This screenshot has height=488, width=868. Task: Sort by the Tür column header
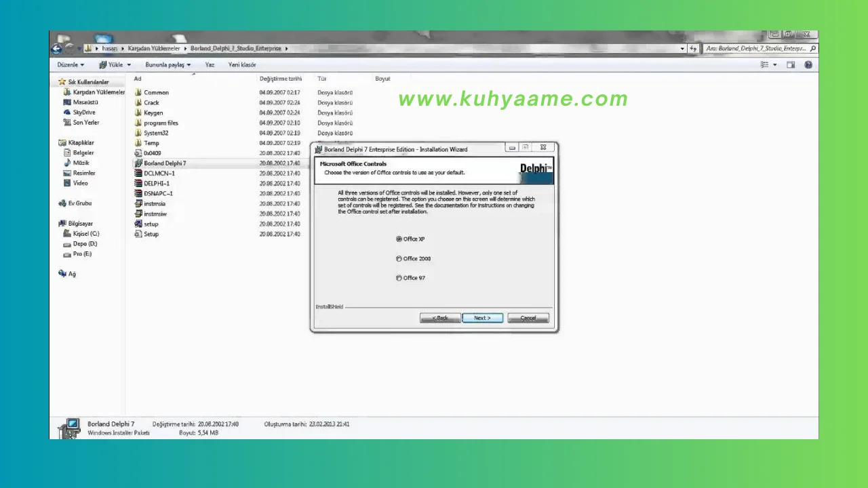pos(322,79)
